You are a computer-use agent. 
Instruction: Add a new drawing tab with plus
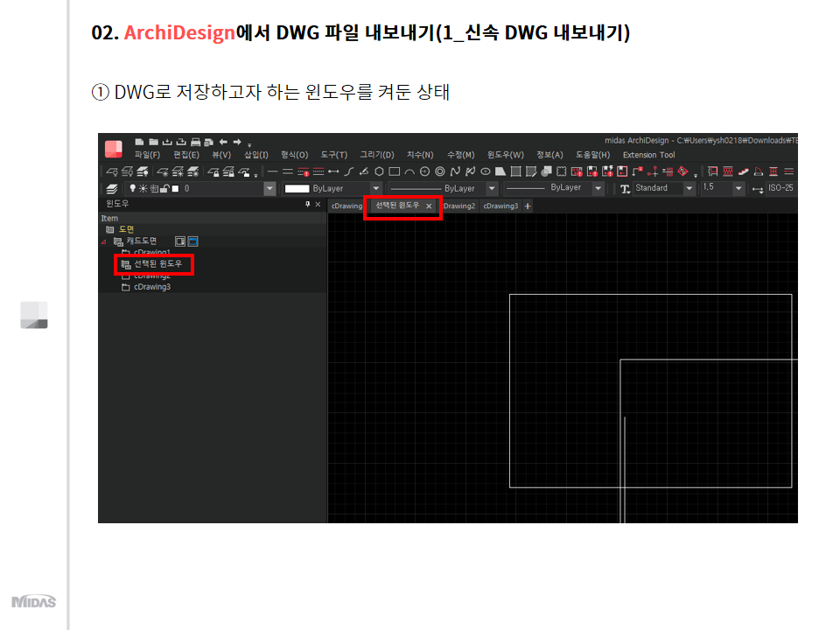click(528, 206)
